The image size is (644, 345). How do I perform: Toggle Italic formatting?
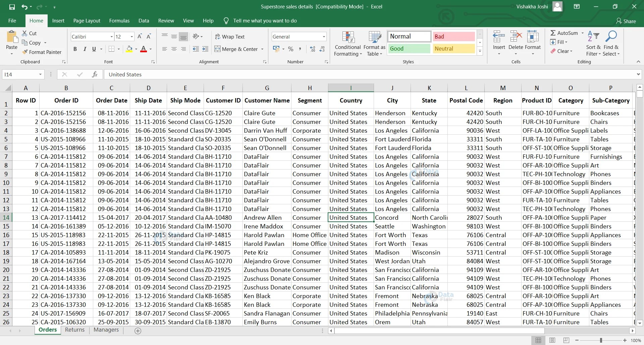coord(85,49)
